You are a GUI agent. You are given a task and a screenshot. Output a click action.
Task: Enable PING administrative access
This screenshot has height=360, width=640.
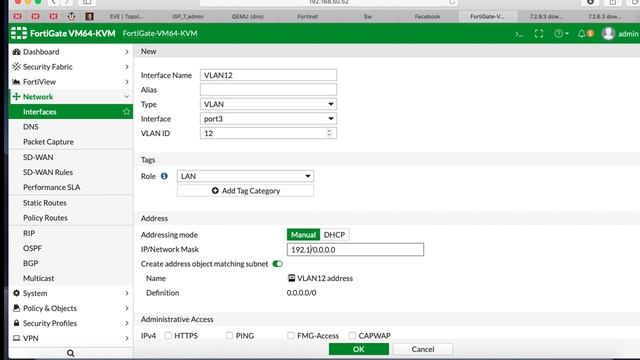pyautogui.click(x=229, y=336)
